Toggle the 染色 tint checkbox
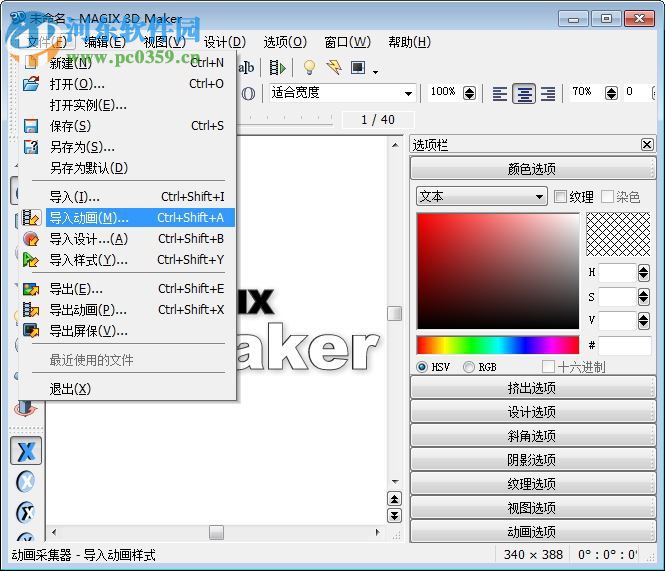The height and width of the screenshot is (571, 665). tap(607, 196)
